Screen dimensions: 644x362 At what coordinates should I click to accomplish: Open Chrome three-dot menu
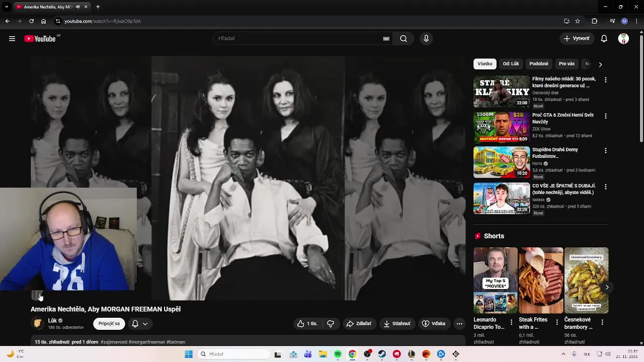(x=637, y=21)
